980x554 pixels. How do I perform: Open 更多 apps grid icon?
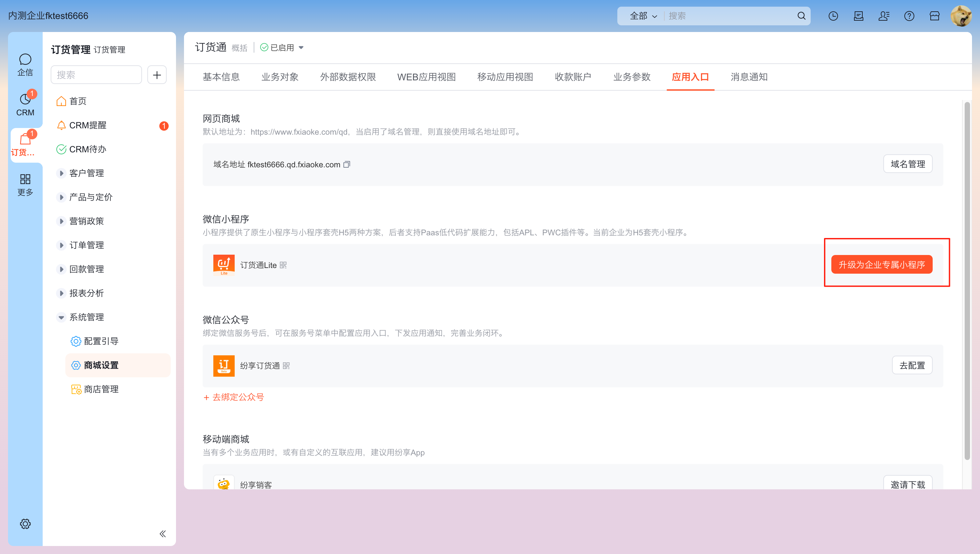(25, 185)
